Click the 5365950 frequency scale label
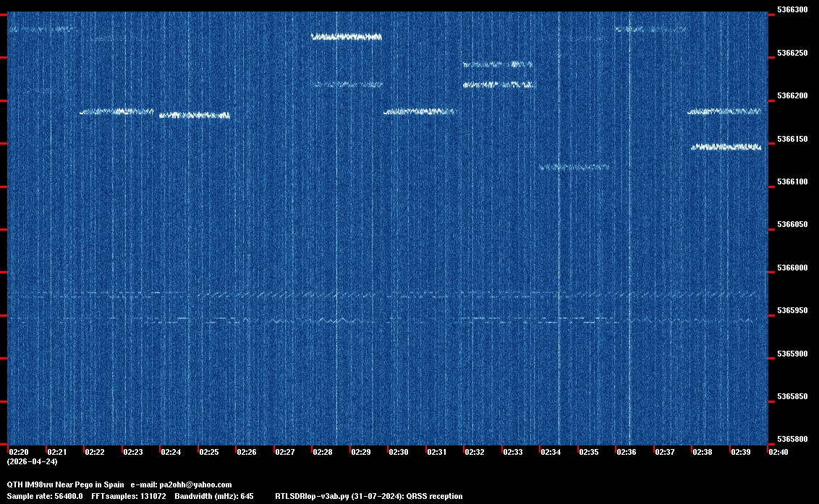Screen dimensions: 819x504 [791, 311]
